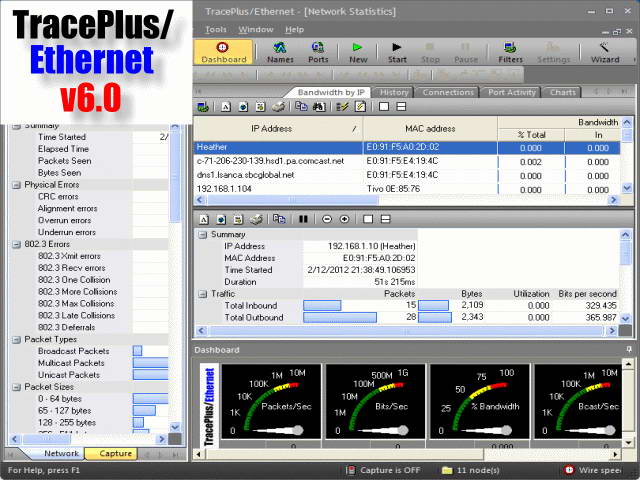This screenshot has height=480, width=640.
Task: Click the split pane layout icon in IP toolbar
Action: [x=401, y=107]
